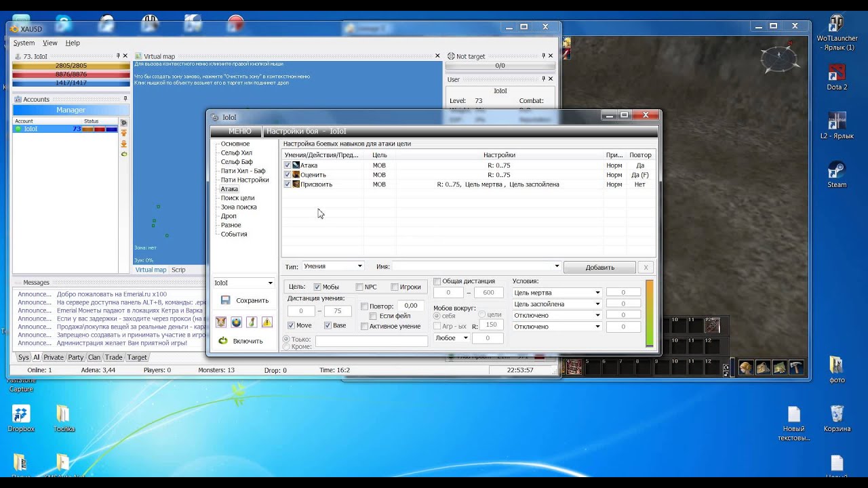Uncheck the Оценить skill row checkbox

288,175
